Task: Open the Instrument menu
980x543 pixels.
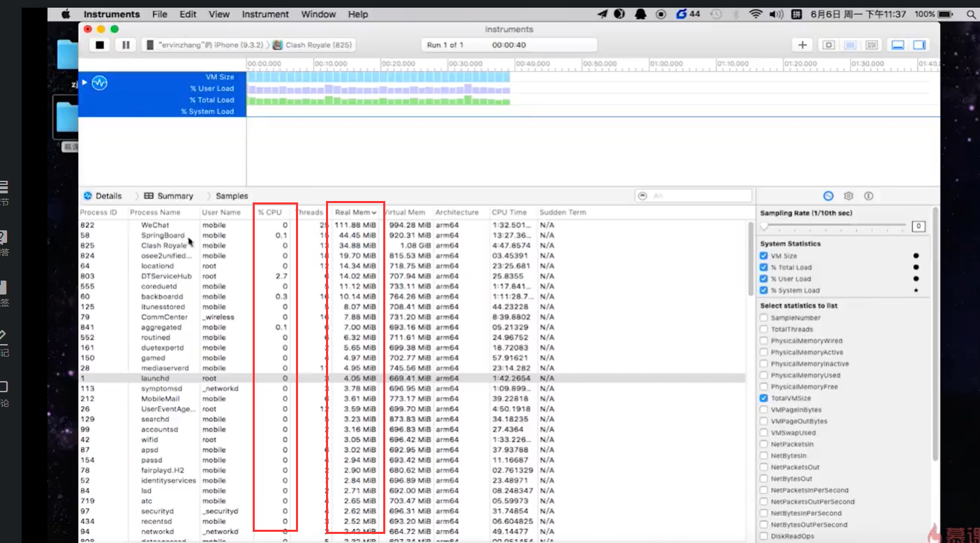Action: coord(265,14)
